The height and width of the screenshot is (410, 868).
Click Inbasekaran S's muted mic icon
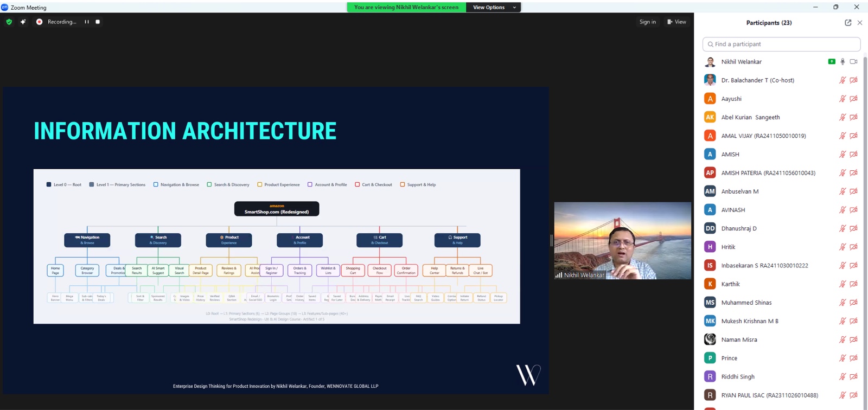pos(843,265)
